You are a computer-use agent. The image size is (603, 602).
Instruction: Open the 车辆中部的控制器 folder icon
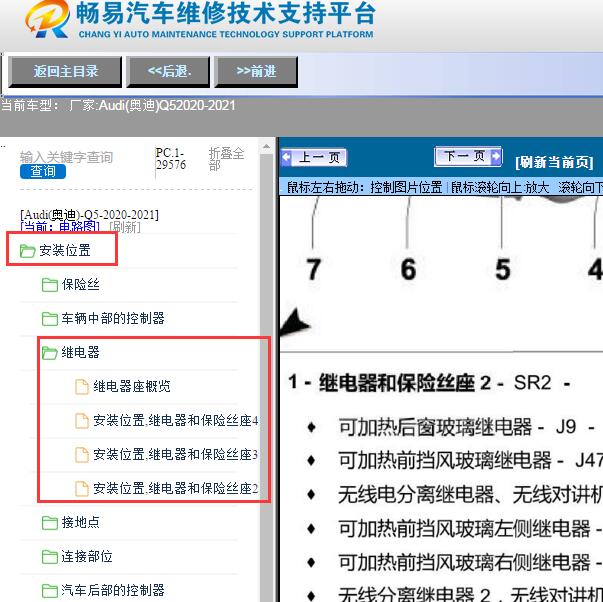pos(50,319)
